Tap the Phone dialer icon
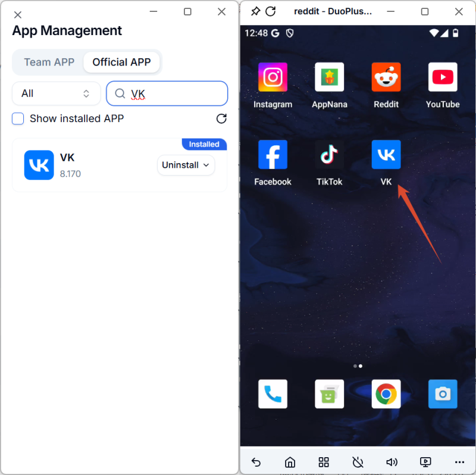Image resolution: width=476 pixels, height=475 pixels. click(x=273, y=394)
